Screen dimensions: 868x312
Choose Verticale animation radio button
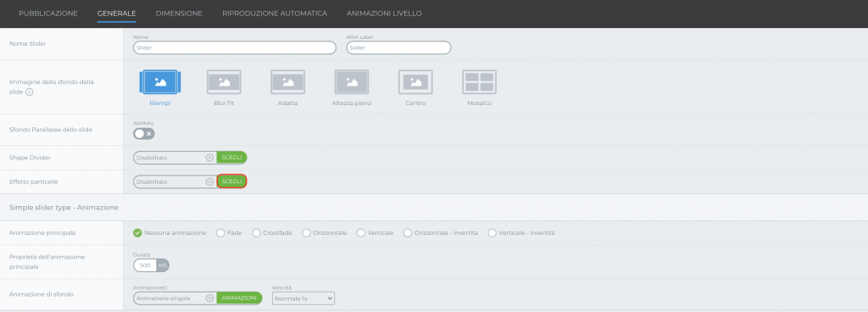[x=361, y=233]
